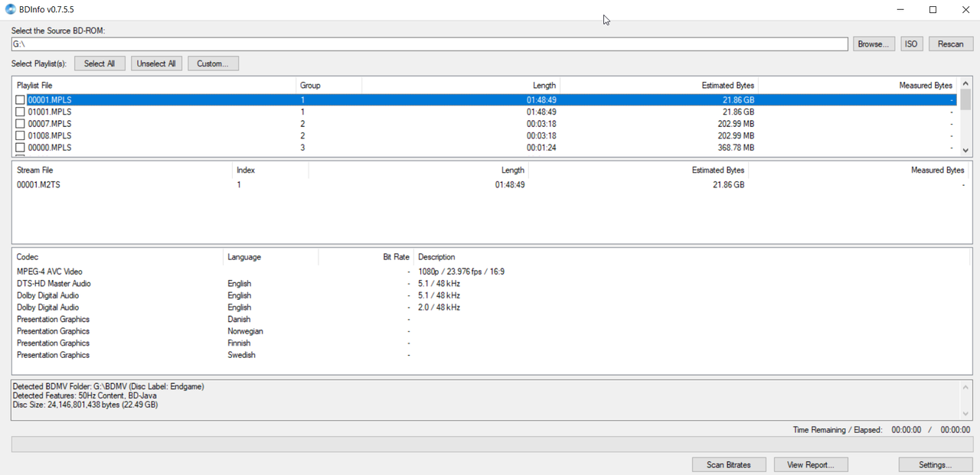Screen dimensions: 980x475
Task: Click the Rescan button
Action: click(951, 44)
